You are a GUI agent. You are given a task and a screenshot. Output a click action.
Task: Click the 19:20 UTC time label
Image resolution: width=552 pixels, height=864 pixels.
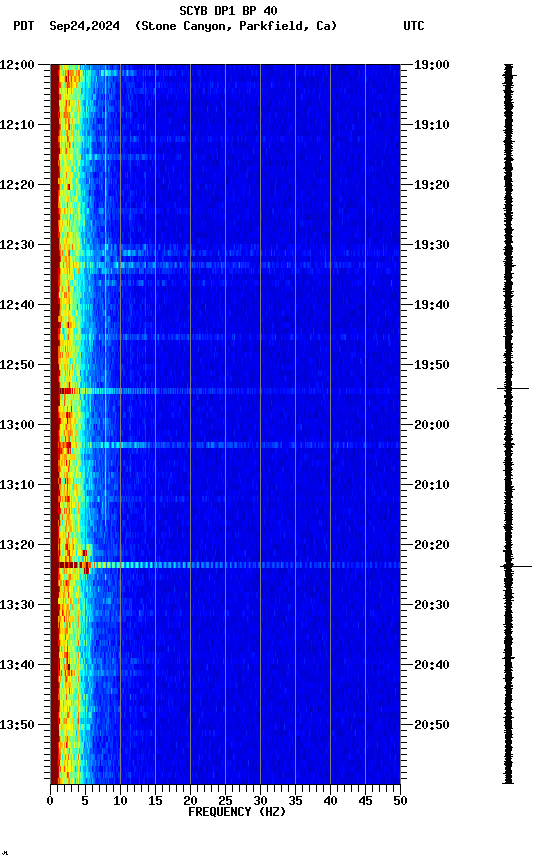(x=432, y=185)
